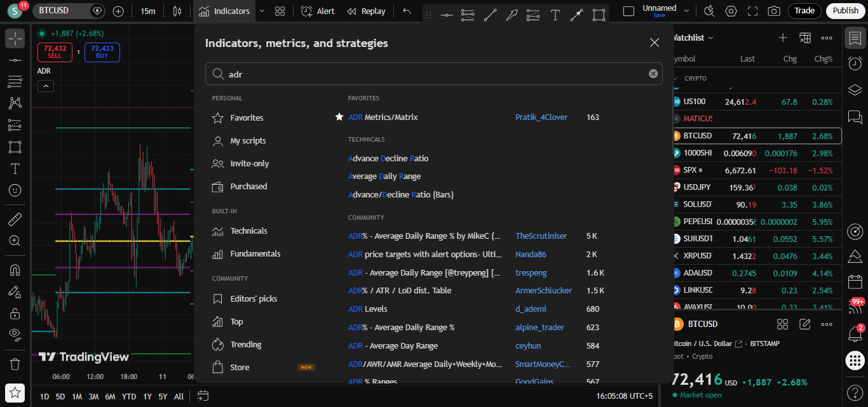Take a chart snapshot with camera icon
This screenshot has width=868, height=407.
point(773,11)
